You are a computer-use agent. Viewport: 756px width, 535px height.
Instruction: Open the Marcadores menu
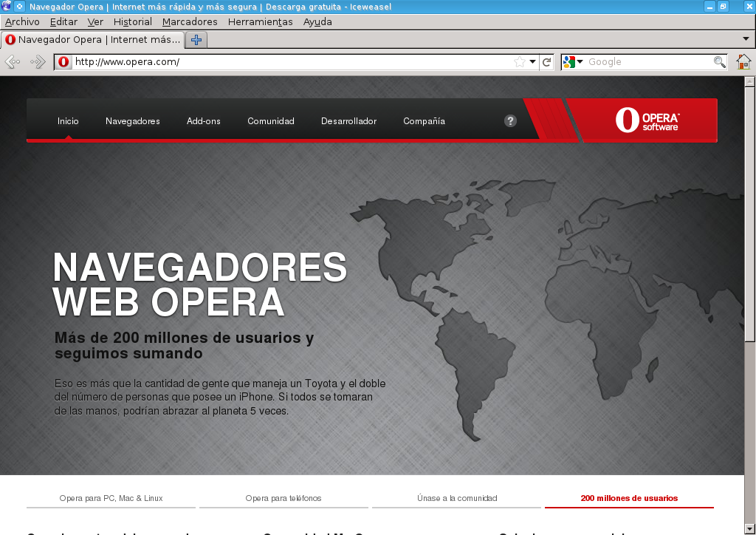[189, 21]
